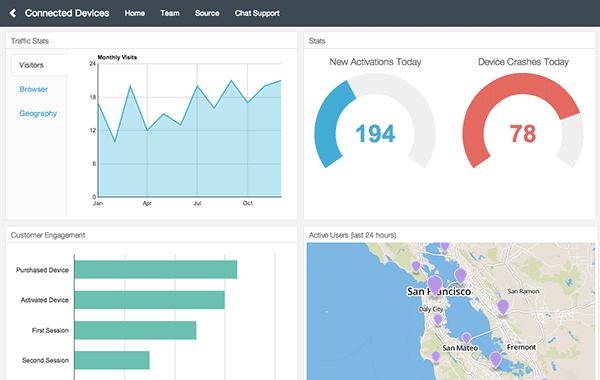Click the Daly City map label

click(430, 309)
